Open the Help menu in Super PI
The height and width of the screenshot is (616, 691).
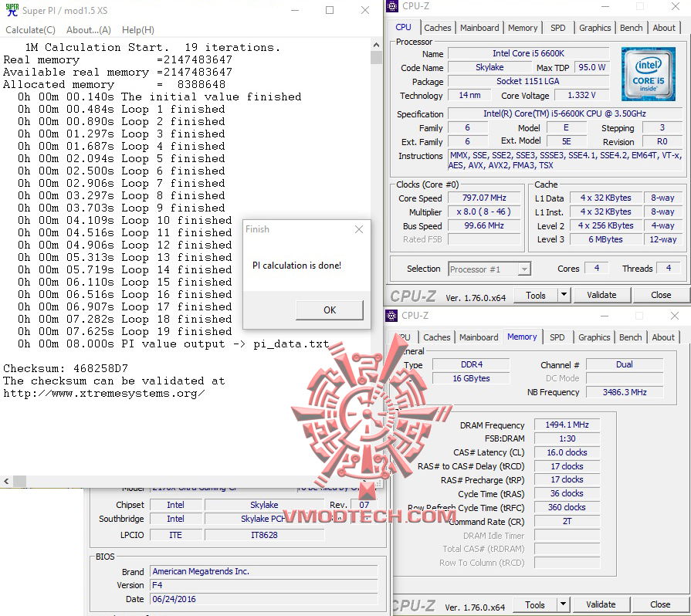click(x=137, y=29)
